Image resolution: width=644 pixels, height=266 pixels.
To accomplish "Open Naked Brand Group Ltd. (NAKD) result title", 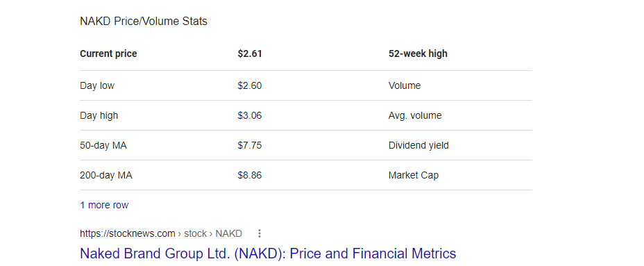I will 268,253.
